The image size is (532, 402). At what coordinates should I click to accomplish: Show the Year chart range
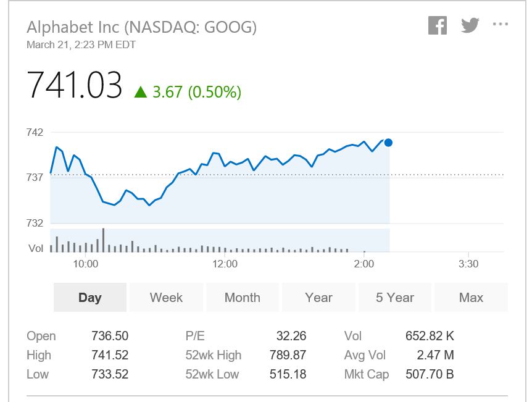(x=318, y=298)
